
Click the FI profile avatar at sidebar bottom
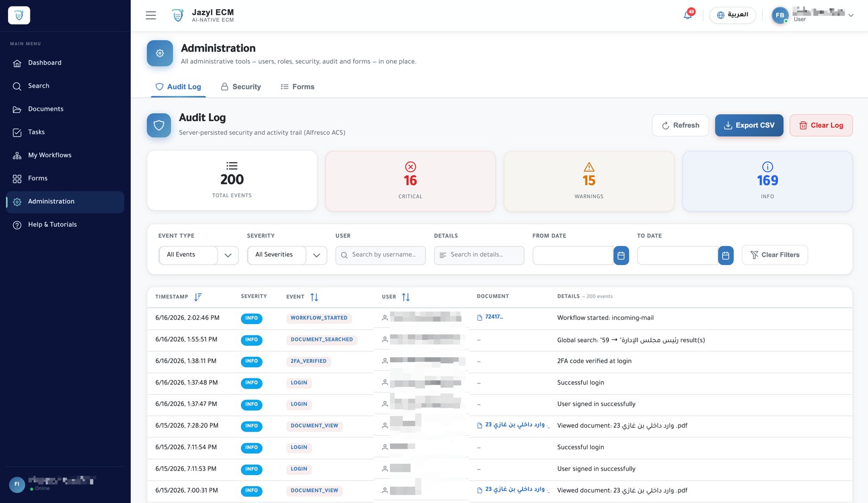click(17, 484)
